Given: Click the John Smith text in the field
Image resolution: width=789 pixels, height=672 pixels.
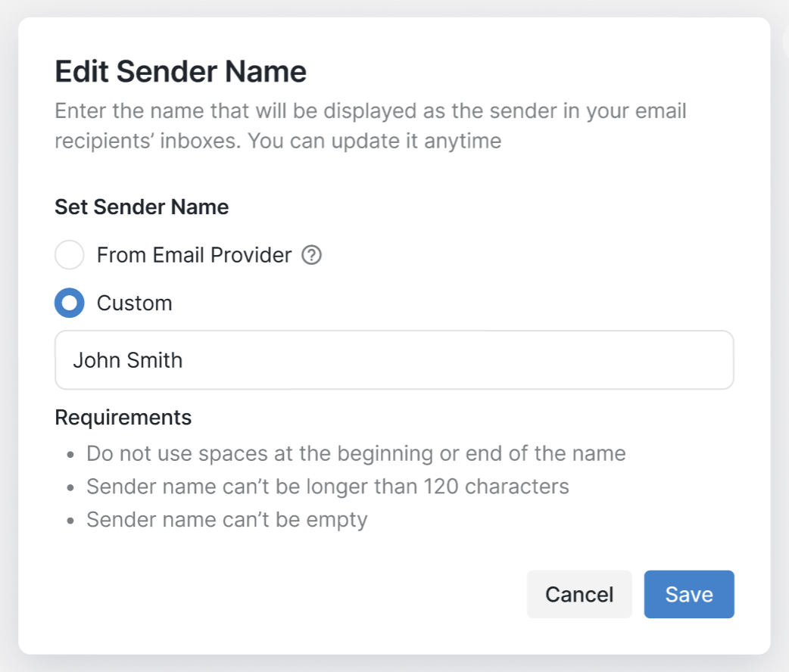Looking at the screenshot, I should click(x=127, y=360).
